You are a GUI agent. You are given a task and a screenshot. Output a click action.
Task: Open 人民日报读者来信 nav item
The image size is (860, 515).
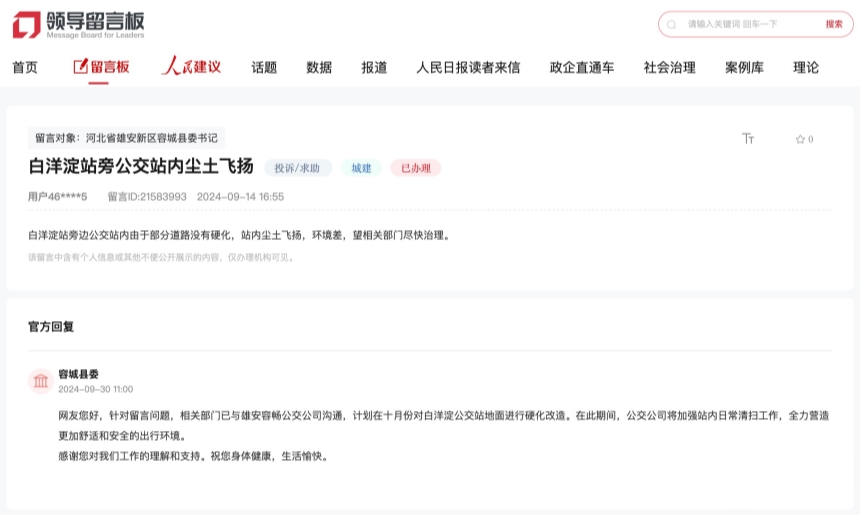tap(468, 67)
